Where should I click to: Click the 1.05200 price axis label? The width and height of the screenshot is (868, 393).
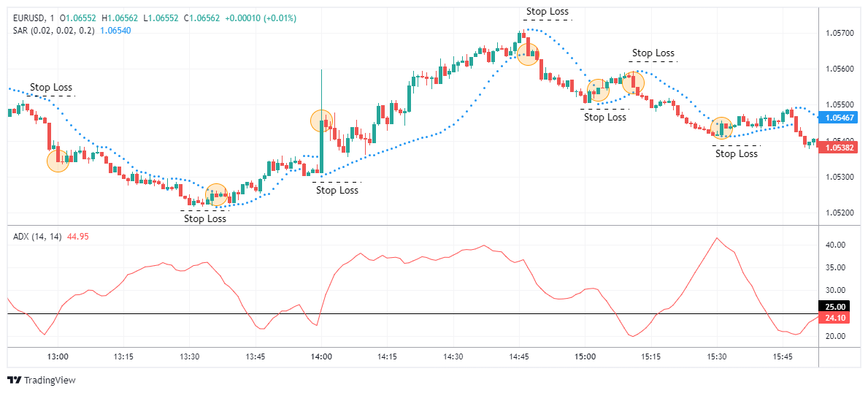(840, 213)
